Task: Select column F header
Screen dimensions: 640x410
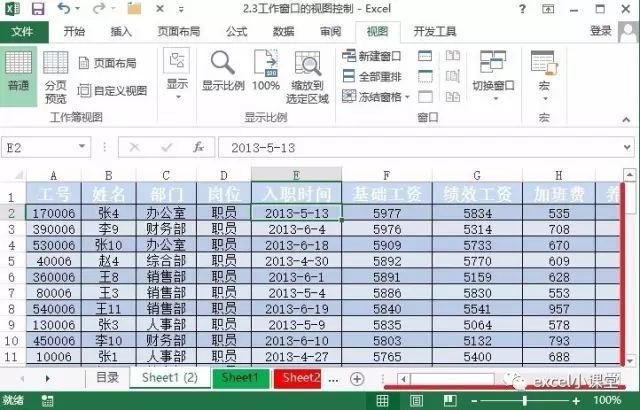Action: coord(387,175)
